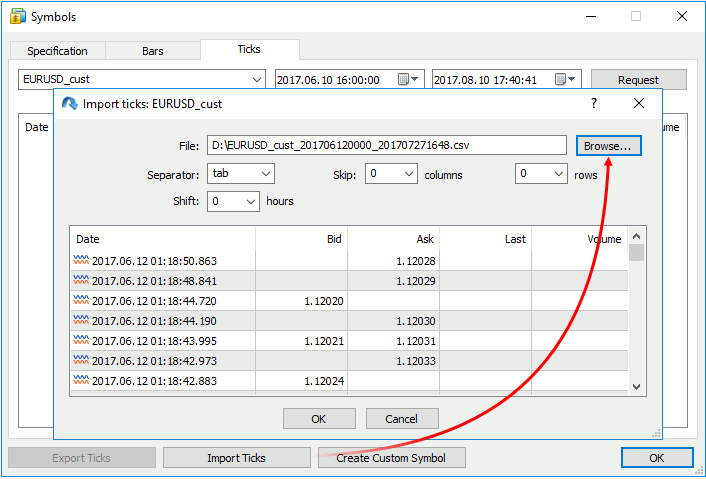Click scroll up arrow in tick preview list
This screenshot has height=479, width=706.
[636, 236]
